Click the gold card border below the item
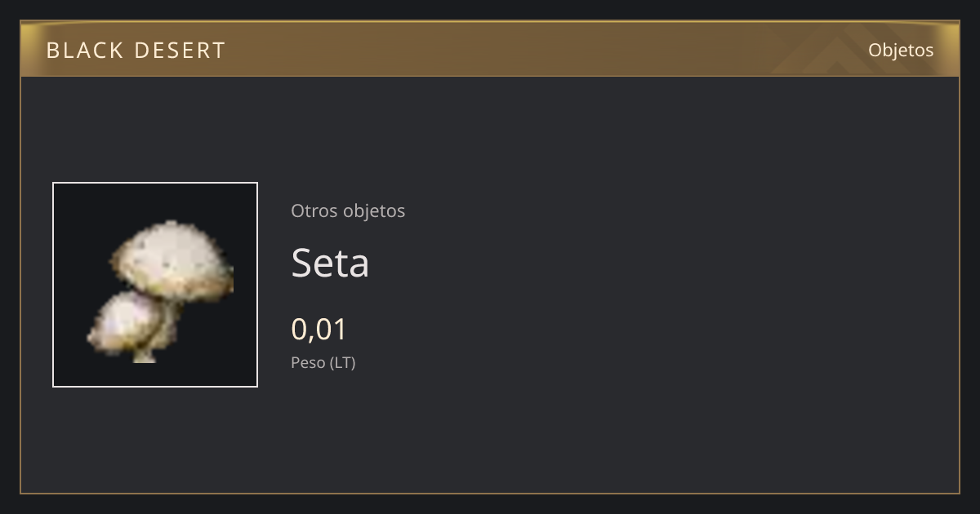Screen dimensions: 980x514 490,493
